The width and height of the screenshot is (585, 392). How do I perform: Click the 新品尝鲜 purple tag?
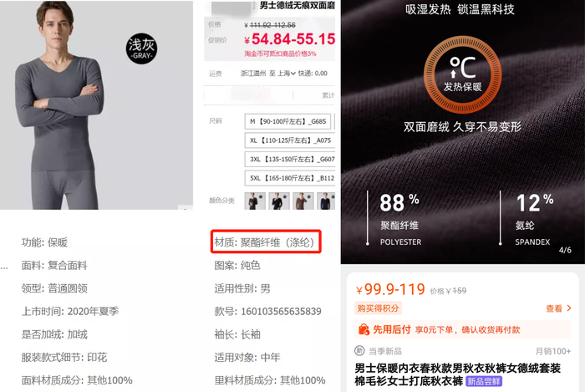click(x=484, y=381)
